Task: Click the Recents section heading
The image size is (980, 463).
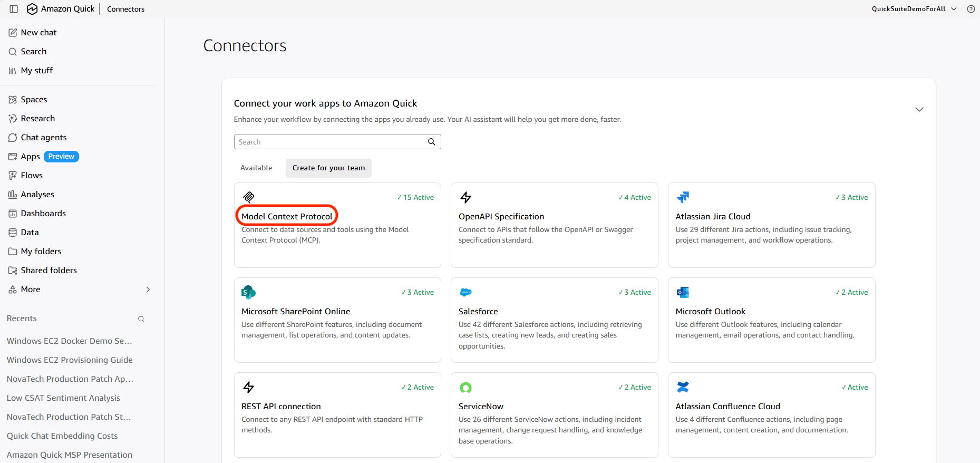Action: point(22,319)
